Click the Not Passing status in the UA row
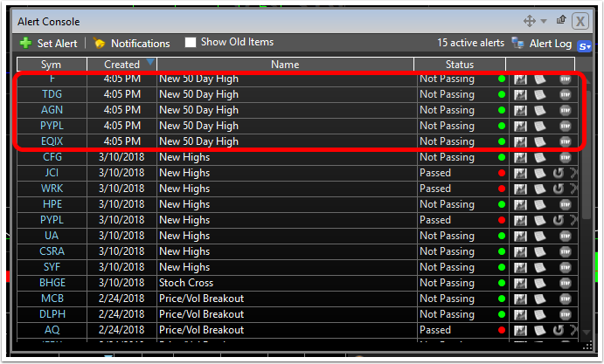The width and height of the screenshot is (604, 364). point(447,236)
